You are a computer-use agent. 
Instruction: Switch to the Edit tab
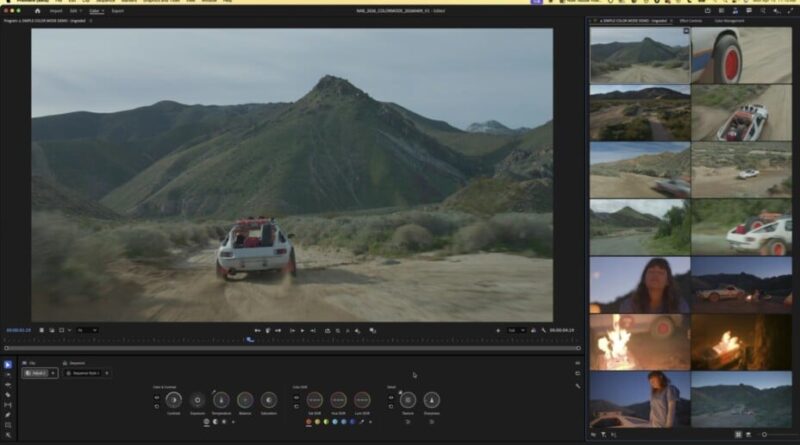coord(73,11)
